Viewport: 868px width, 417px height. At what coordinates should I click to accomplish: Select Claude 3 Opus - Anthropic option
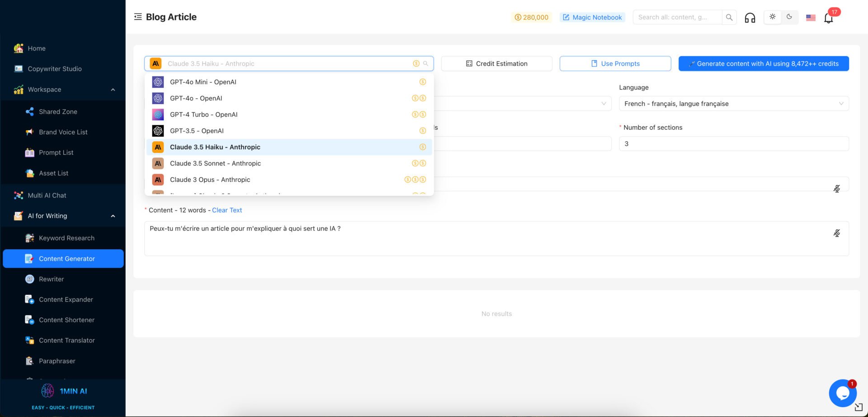289,180
